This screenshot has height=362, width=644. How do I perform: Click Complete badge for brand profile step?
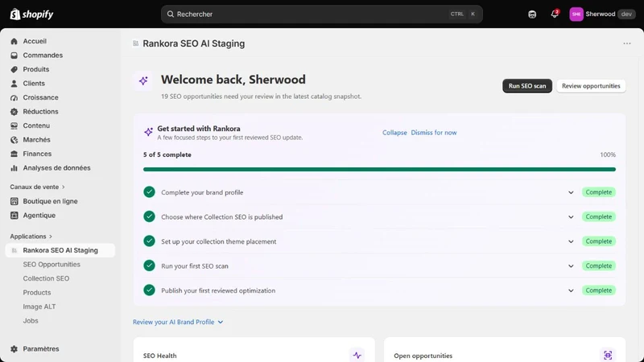point(598,192)
